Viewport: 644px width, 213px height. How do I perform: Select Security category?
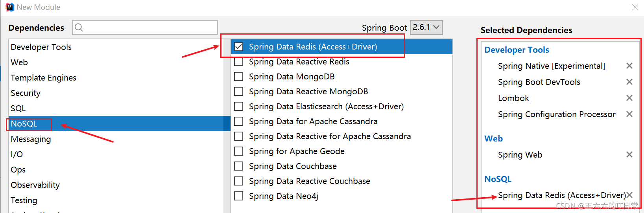point(116,93)
